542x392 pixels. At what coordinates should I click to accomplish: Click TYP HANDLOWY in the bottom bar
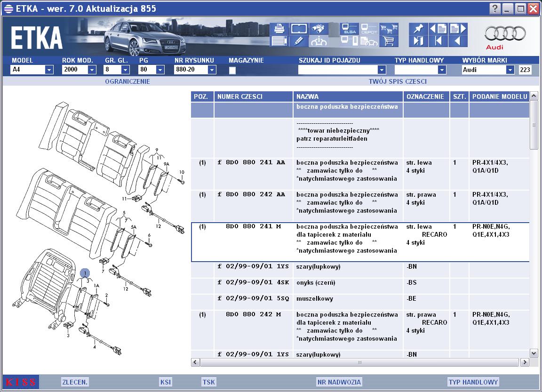(473, 382)
